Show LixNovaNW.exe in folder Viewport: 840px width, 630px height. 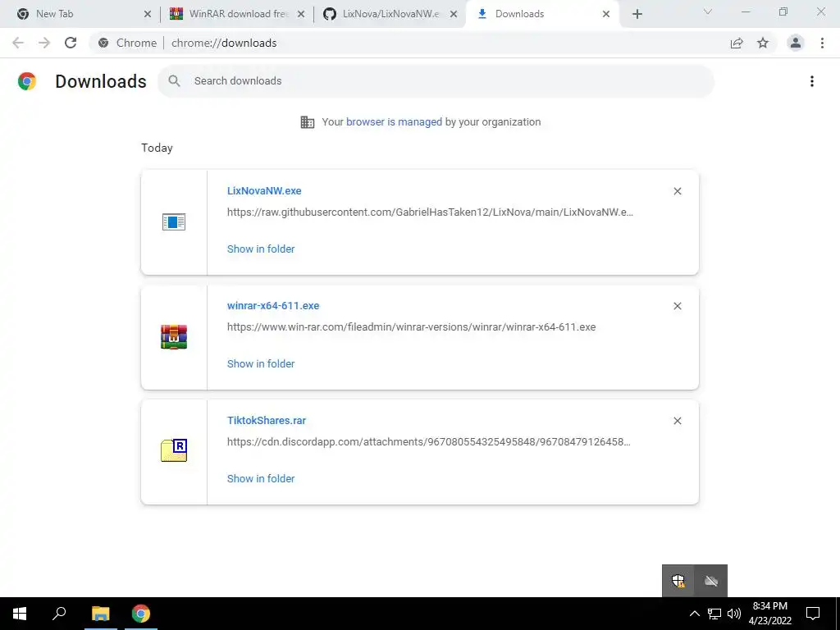261,249
